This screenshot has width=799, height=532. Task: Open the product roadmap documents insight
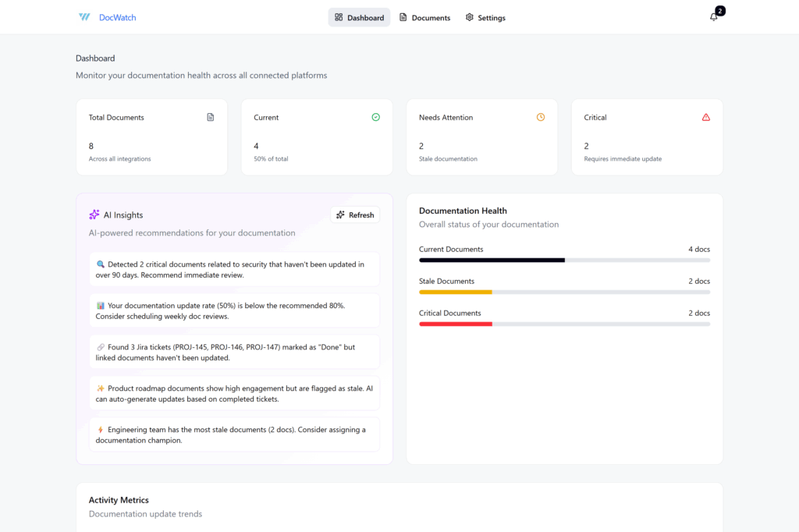[234, 393]
